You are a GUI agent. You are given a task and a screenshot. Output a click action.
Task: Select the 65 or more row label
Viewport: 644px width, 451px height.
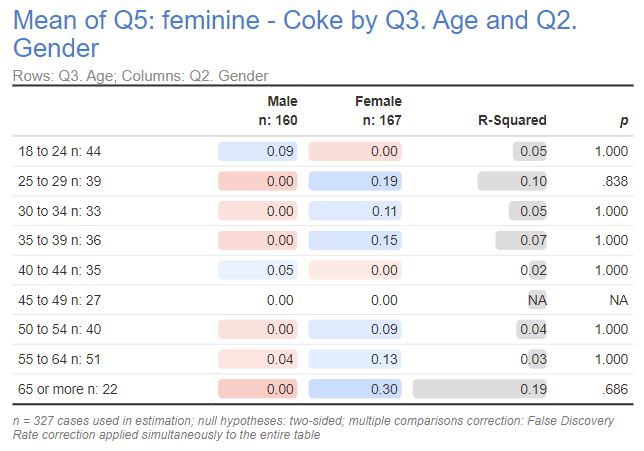coord(65,389)
